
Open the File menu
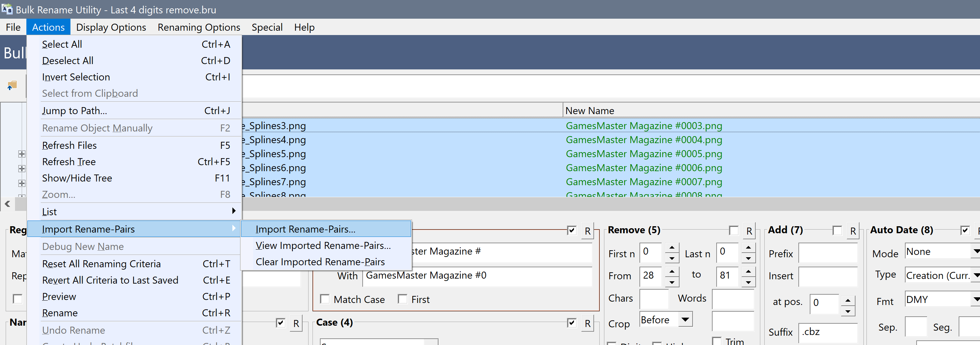pos(13,27)
